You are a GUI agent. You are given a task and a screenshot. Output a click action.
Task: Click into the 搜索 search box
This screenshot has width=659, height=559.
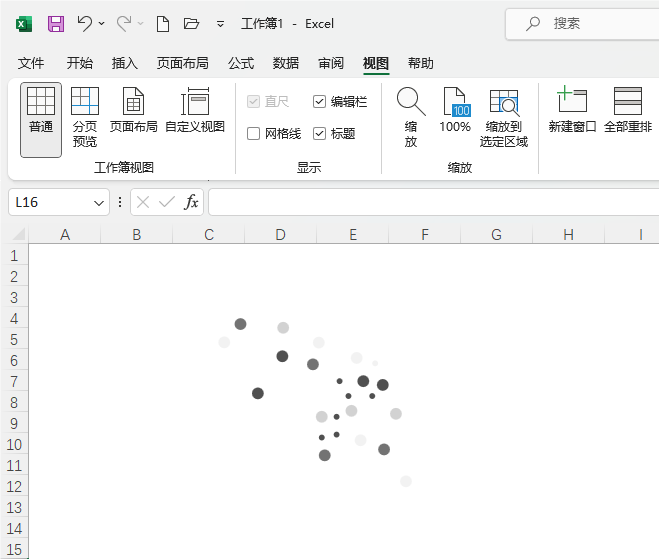583,24
